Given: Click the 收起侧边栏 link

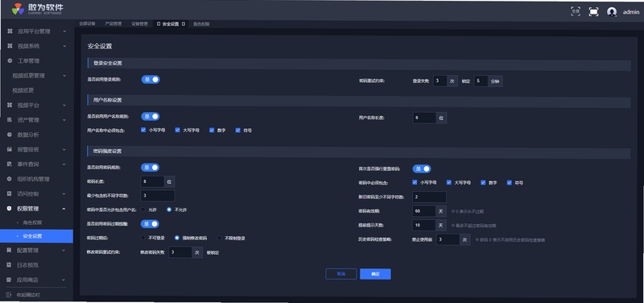Looking at the screenshot, I should pos(28,295).
